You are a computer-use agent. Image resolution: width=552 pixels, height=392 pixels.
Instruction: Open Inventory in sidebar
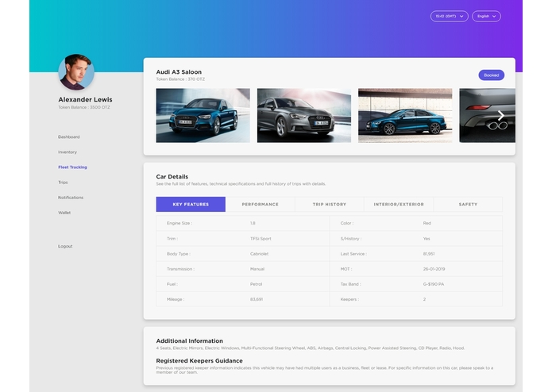tap(68, 152)
